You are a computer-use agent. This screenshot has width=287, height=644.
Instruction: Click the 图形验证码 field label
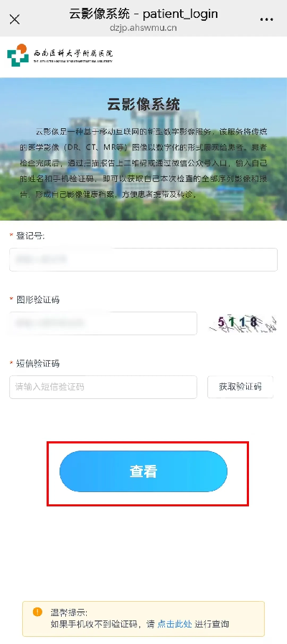(37, 300)
